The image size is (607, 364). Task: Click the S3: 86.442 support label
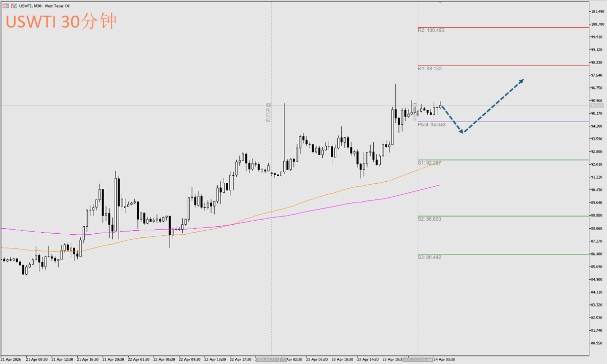coord(429,257)
